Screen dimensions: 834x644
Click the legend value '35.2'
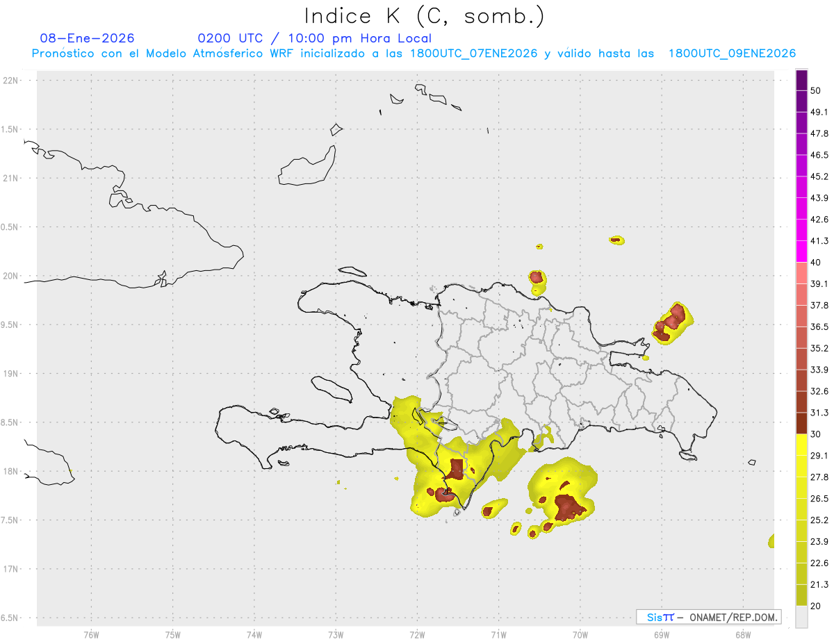(x=819, y=348)
